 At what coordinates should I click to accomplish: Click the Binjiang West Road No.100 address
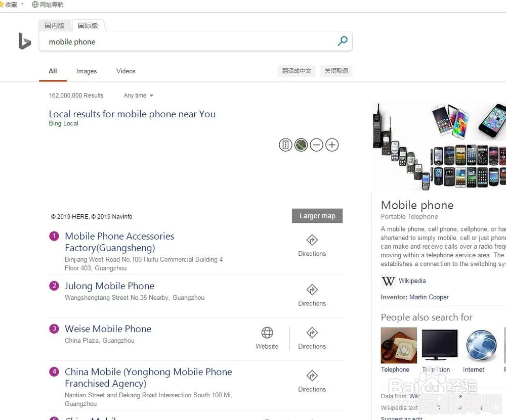[144, 264]
